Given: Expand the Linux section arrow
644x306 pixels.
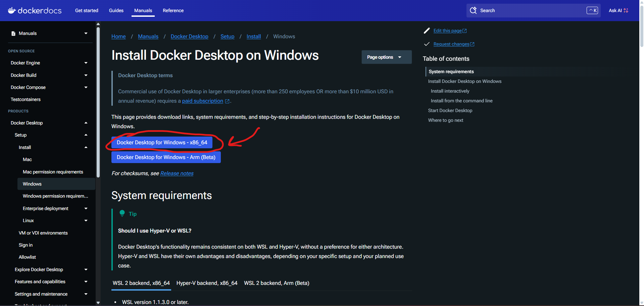Looking at the screenshot, I should tap(86, 220).
